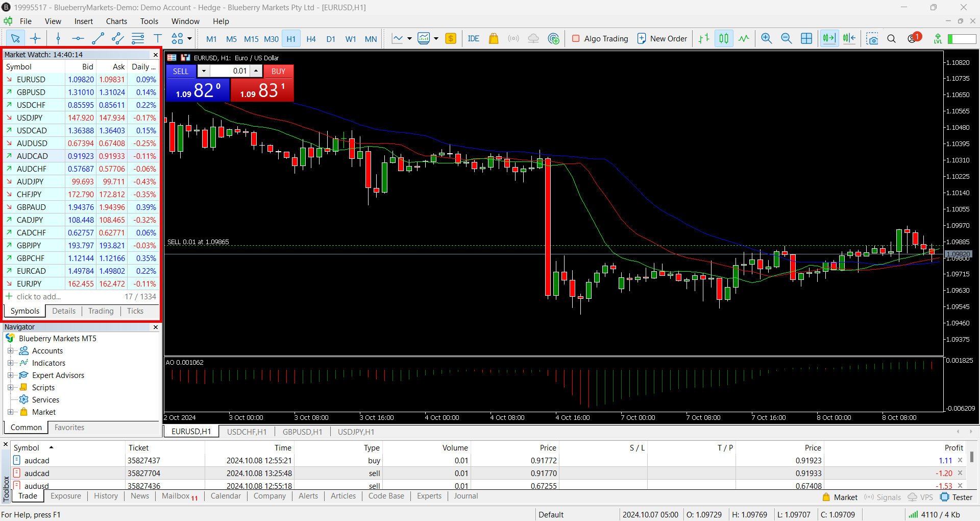980x521 pixels.
Task: Select the text label tool
Action: [x=158, y=38]
